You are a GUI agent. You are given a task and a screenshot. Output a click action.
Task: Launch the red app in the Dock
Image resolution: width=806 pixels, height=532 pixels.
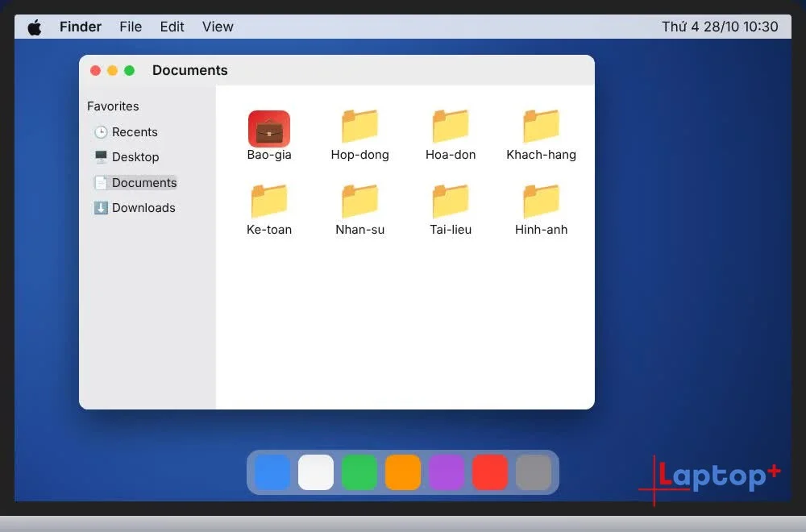tap(490, 472)
